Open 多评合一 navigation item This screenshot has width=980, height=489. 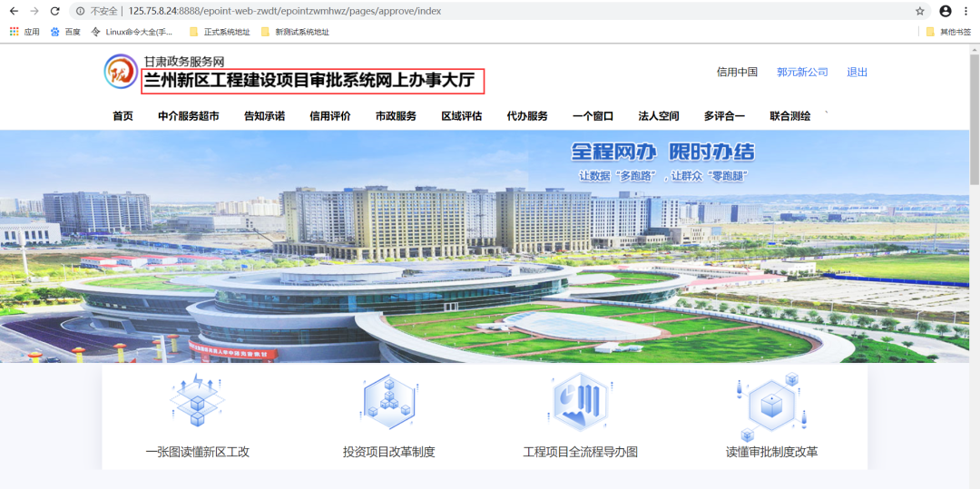724,116
